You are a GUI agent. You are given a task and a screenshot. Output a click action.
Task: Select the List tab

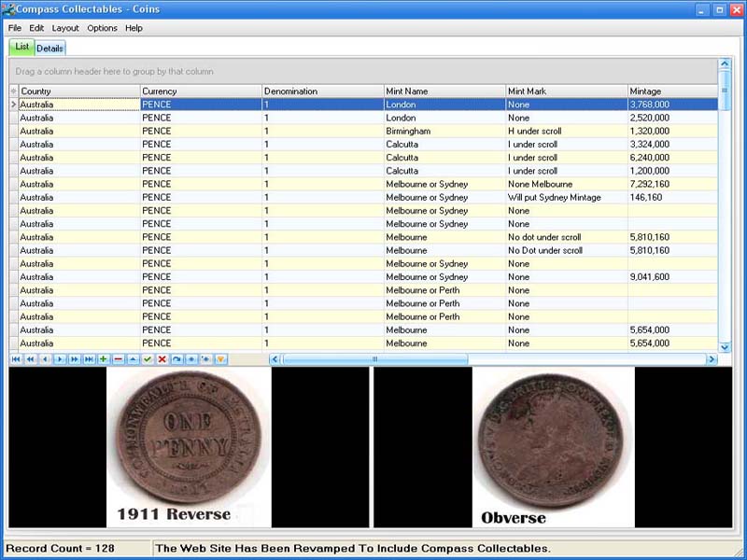coord(21,48)
